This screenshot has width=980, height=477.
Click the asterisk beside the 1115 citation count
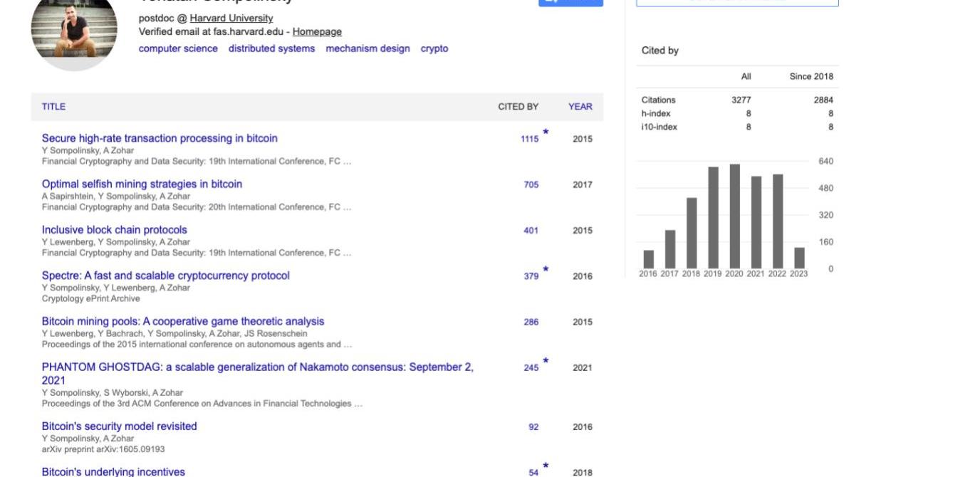click(x=546, y=132)
